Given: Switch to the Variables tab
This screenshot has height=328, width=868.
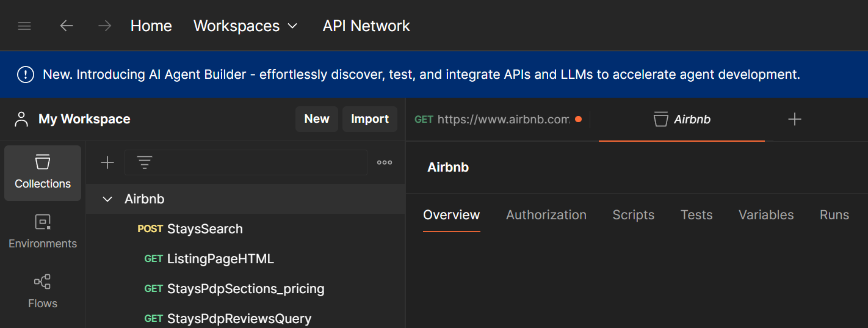Looking at the screenshot, I should click(x=766, y=215).
